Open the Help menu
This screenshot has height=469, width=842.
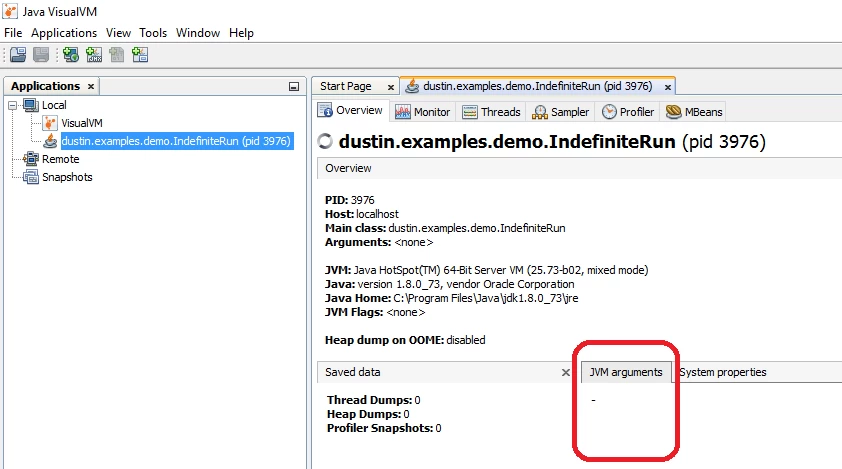241,33
